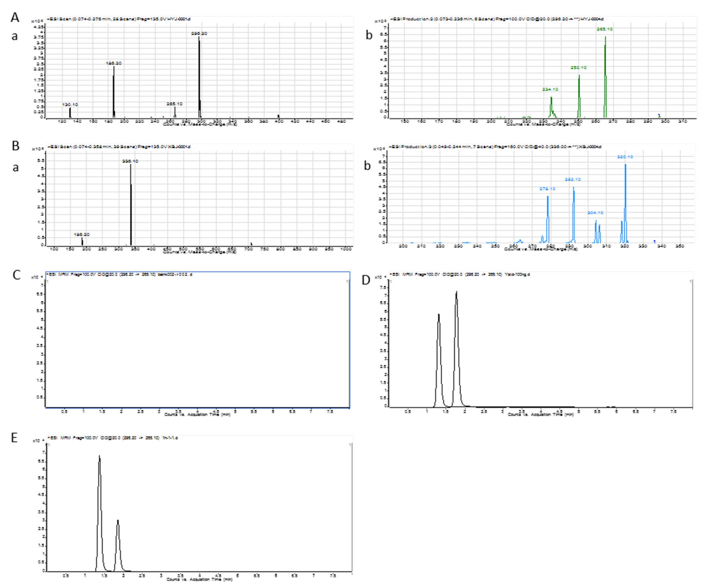Click the green 234.10 peak label
This screenshot has height=588, width=704.
550,89
